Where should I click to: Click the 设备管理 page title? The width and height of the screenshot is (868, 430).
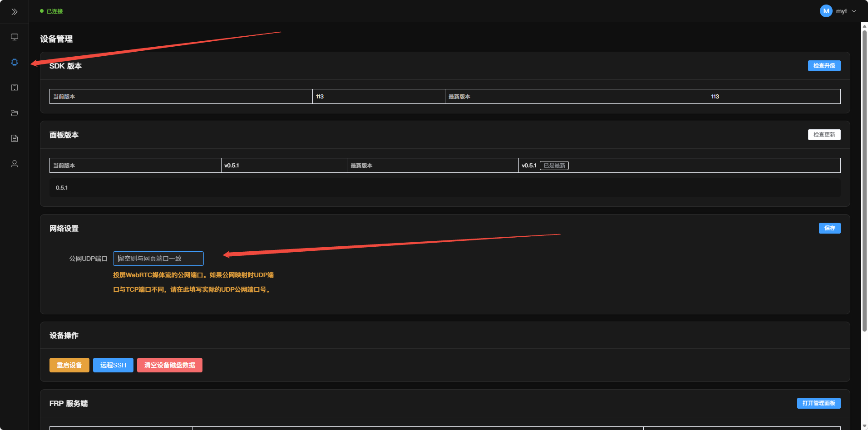coord(56,39)
